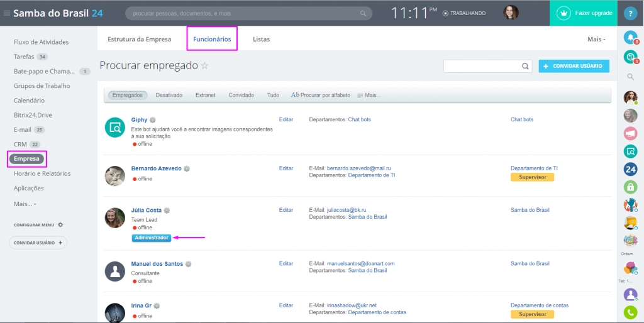644x323 pixels.
Task: Open Bate-papo e Chamadas menu item
Action: [45, 72]
